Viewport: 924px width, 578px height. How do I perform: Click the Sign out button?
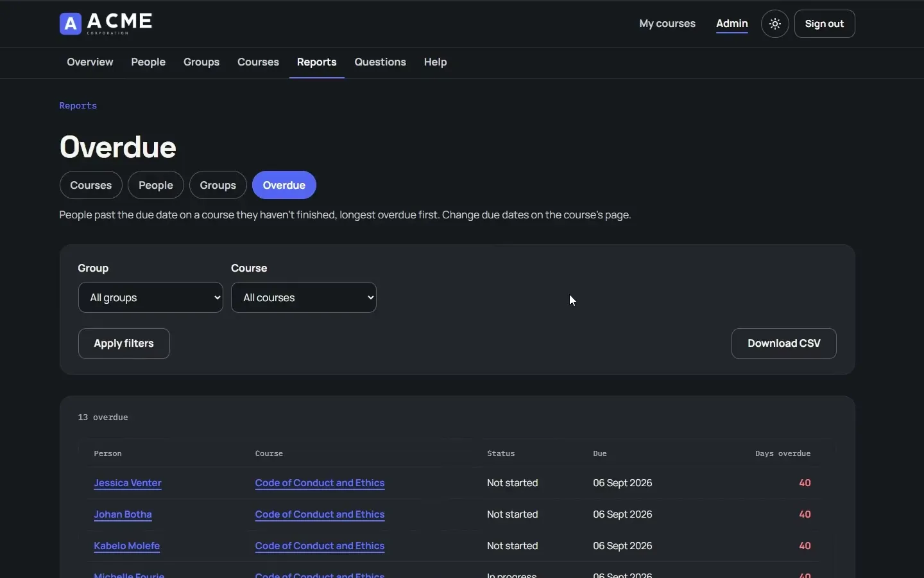825,24
